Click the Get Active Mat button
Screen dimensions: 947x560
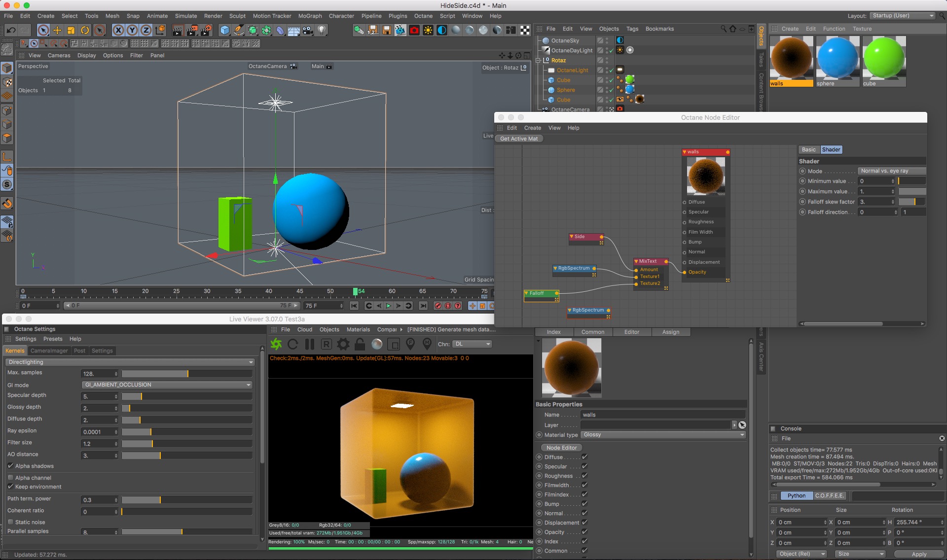519,139
